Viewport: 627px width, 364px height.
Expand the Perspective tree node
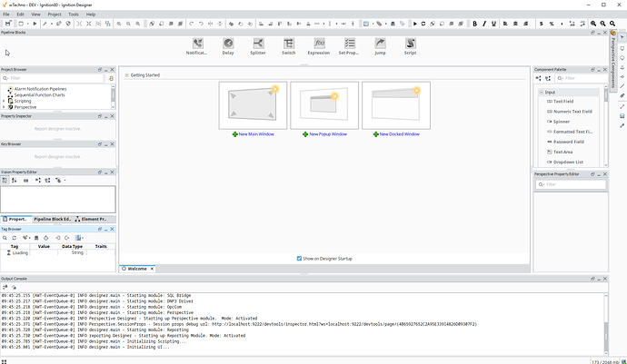[x=4, y=107]
